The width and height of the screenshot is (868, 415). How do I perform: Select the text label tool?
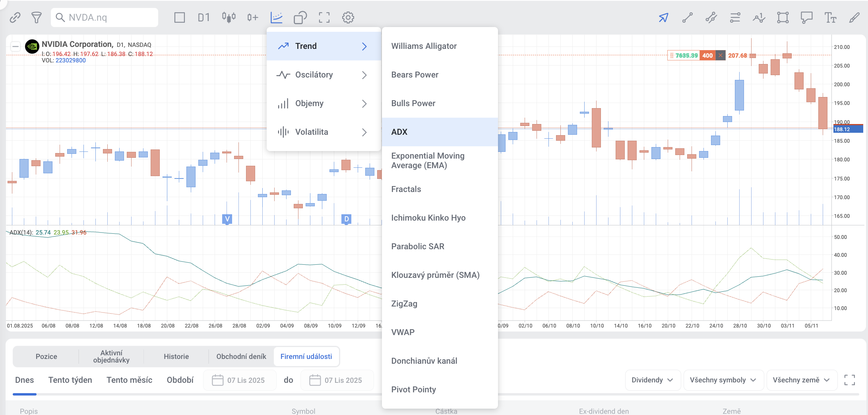[x=831, y=17]
